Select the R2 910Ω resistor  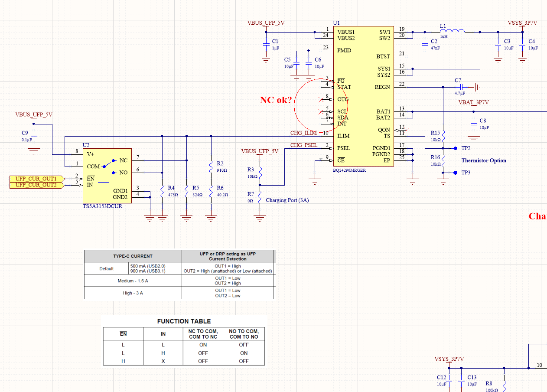(211, 167)
